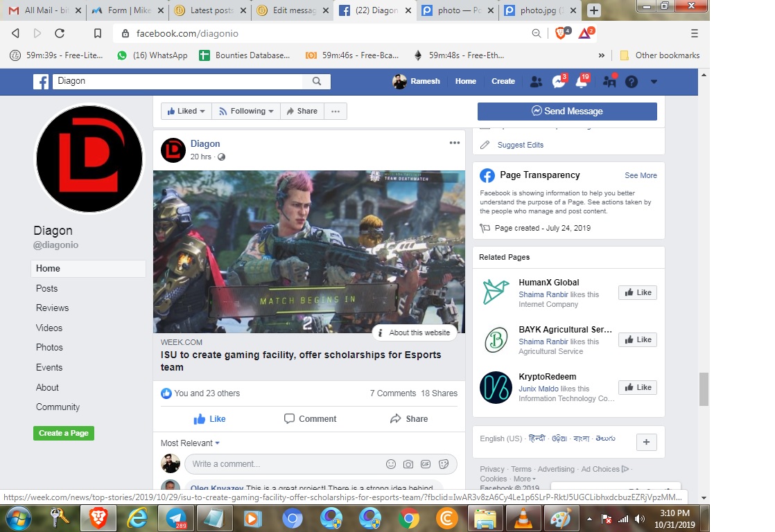Open Brave Rewards triangle icon
The height and width of the screenshot is (532, 775).
point(585,33)
